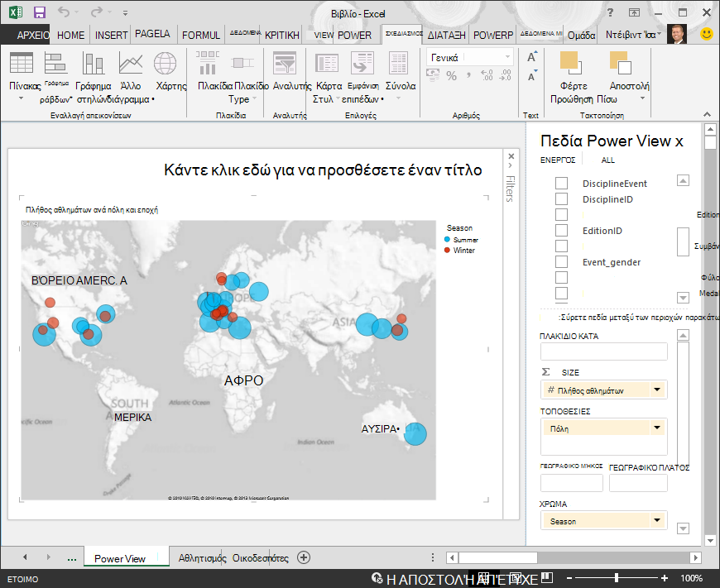Viewport: 720px width, 588px height.
Task: Redo the last undone action
Action: pyautogui.click(x=97, y=12)
